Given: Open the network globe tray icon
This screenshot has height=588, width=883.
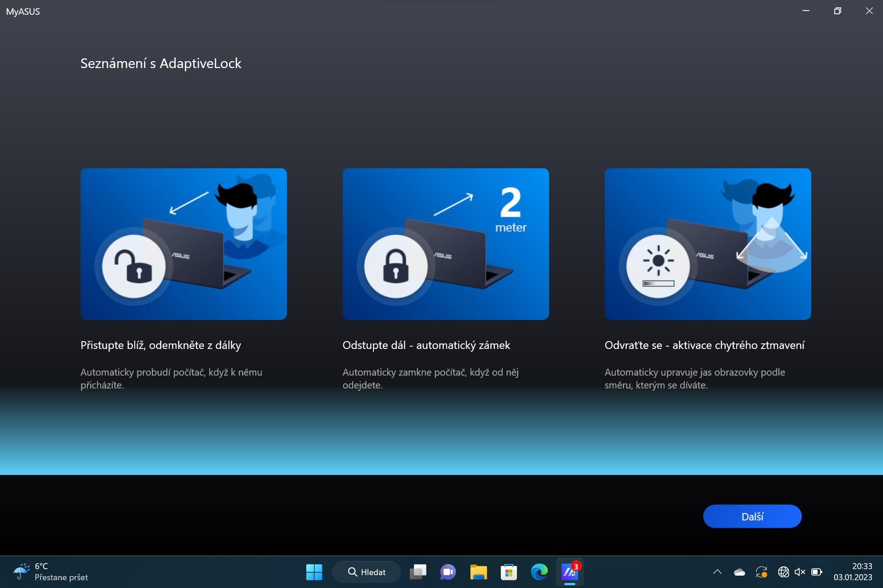Looking at the screenshot, I should click(784, 572).
